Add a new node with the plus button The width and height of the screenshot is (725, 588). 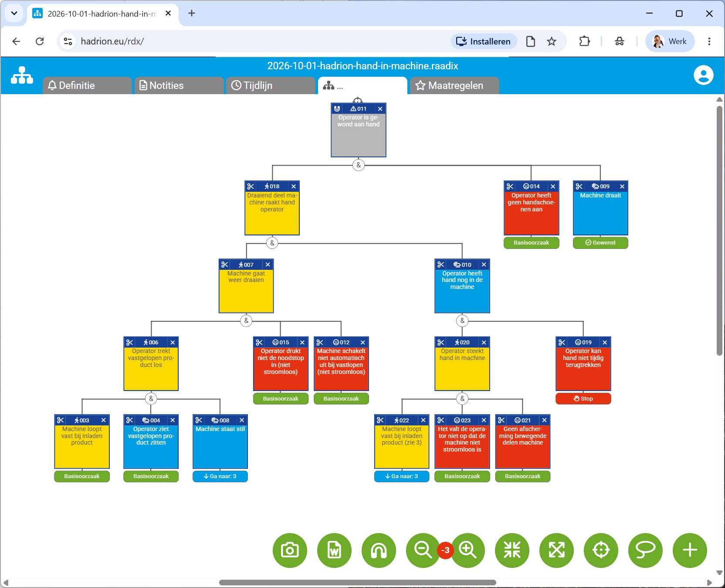point(690,550)
